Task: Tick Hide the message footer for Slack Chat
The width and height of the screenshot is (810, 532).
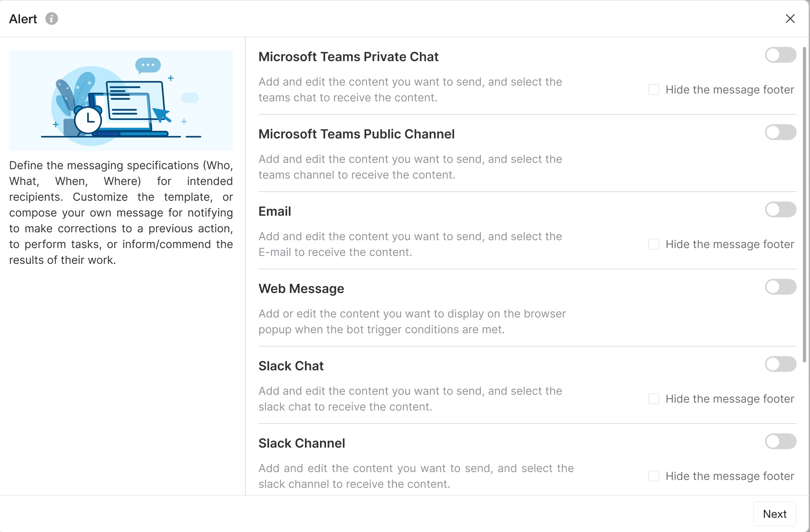Action: coord(653,399)
